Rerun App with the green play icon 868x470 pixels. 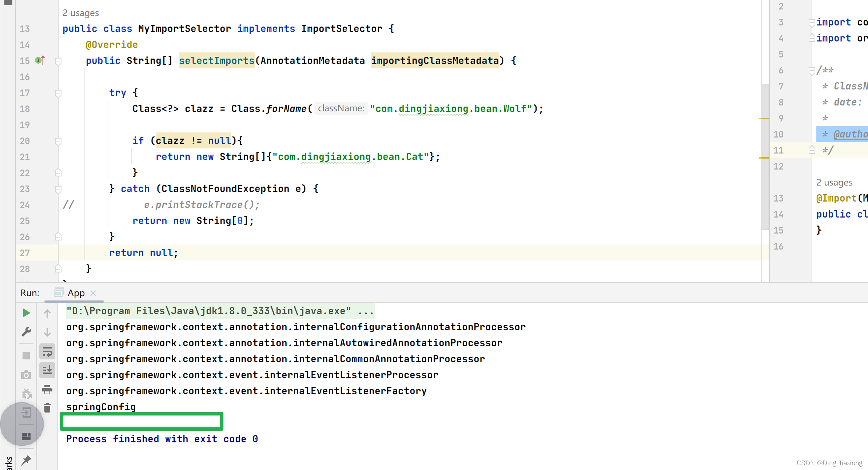tap(26, 313)
